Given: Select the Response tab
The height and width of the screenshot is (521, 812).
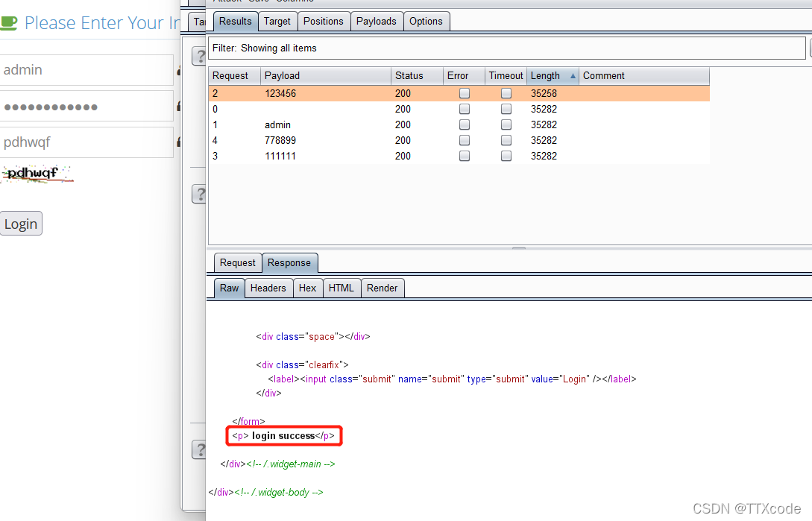Looking at the screenshot, I should (289, 262).
